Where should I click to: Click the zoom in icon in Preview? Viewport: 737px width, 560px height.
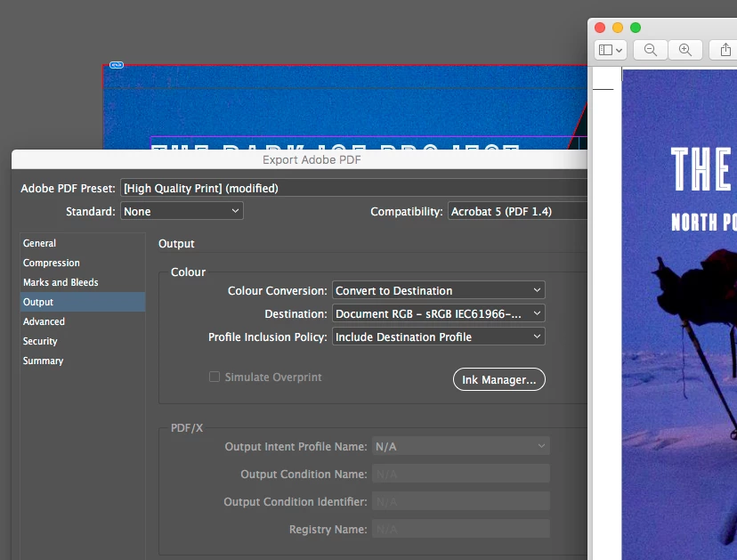[x=685, y=50]
